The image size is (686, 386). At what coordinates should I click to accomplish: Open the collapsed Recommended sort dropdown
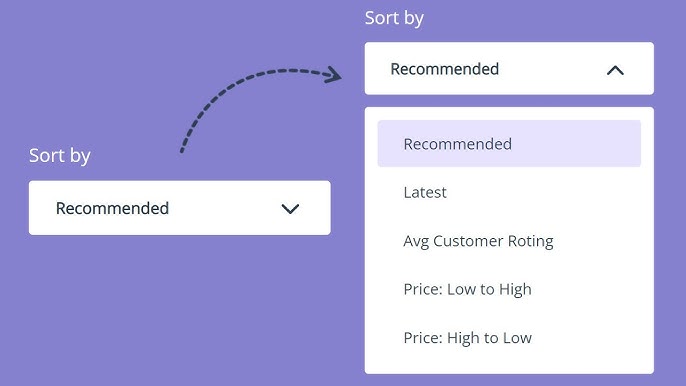tap(180, 208)
